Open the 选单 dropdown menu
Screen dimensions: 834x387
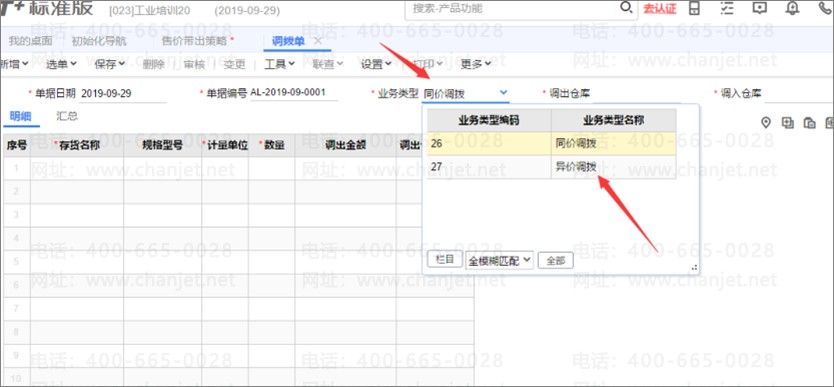(x=61, y=64)
